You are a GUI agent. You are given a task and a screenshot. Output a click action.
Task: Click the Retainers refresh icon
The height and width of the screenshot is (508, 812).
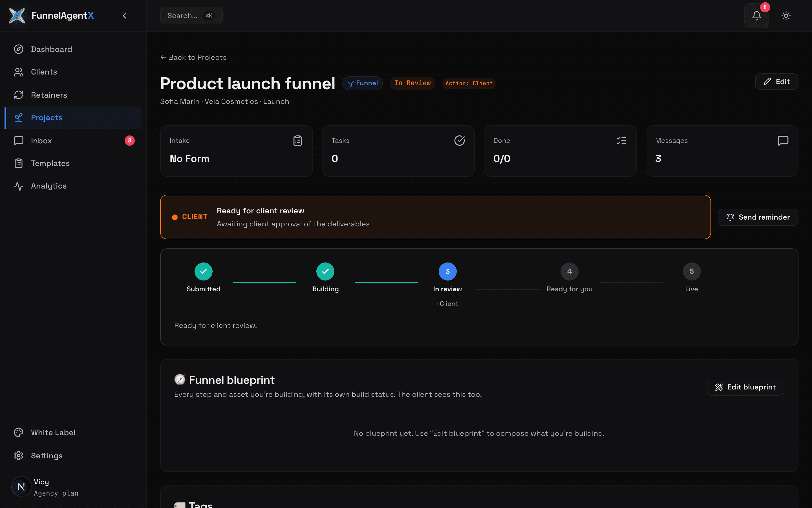18,95
